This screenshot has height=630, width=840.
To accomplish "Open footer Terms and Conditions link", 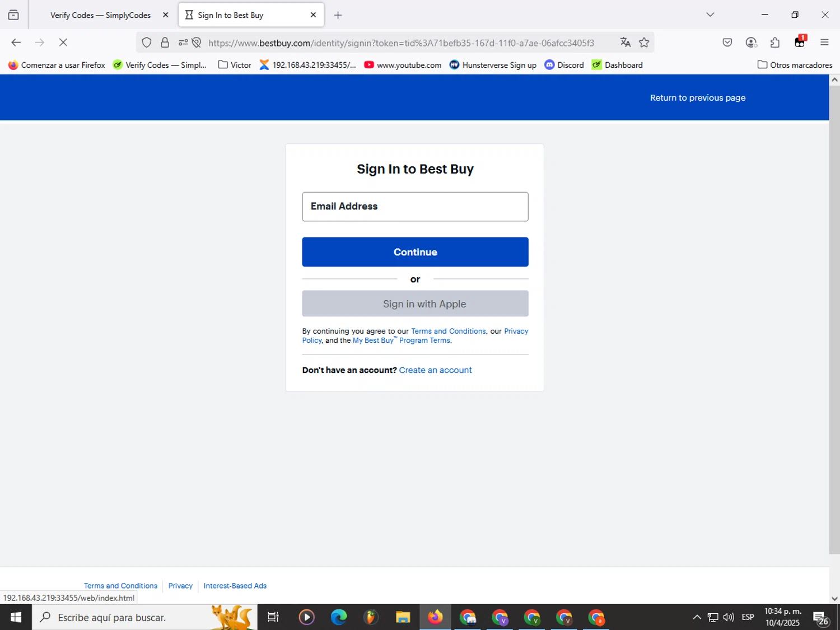I will [120, 586].
